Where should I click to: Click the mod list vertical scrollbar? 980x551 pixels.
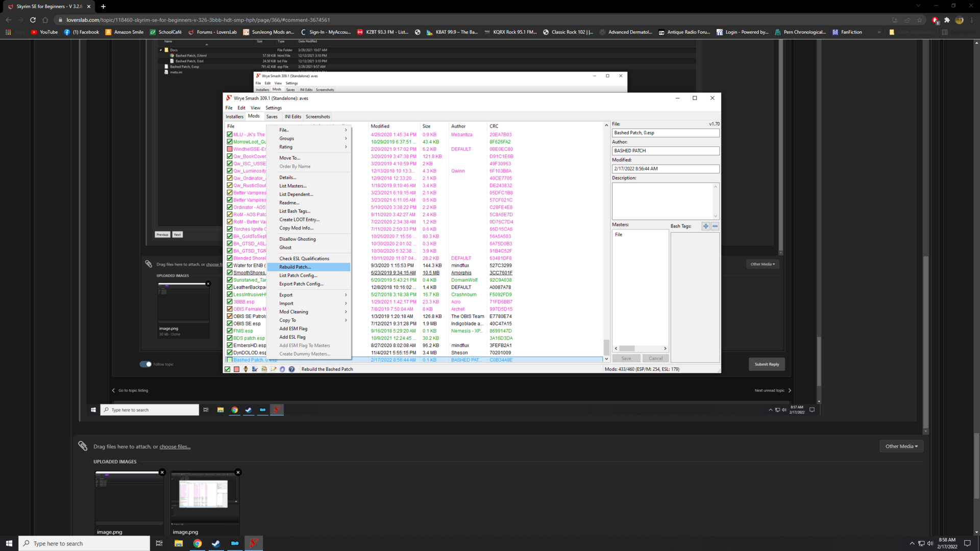point(606,242)
